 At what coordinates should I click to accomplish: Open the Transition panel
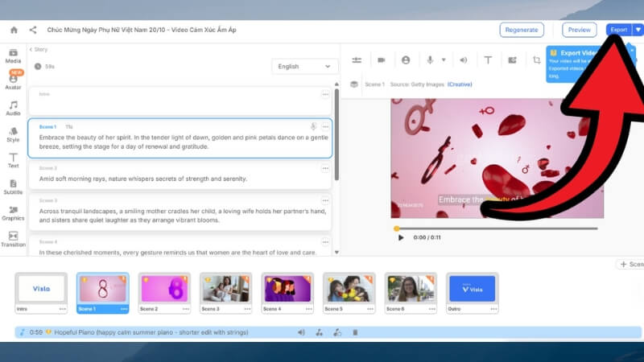click(x=13, y=239)
